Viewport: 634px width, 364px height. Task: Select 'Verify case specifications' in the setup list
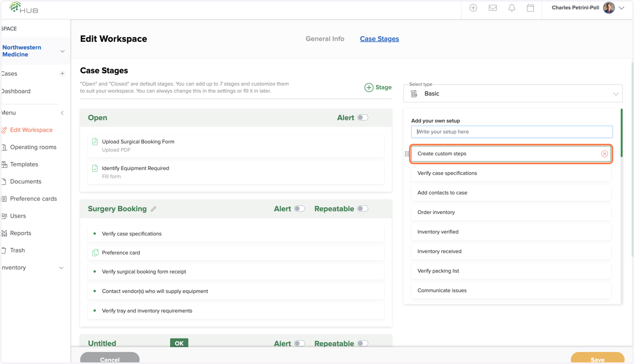pyautogui.click(x=511, y=173)
